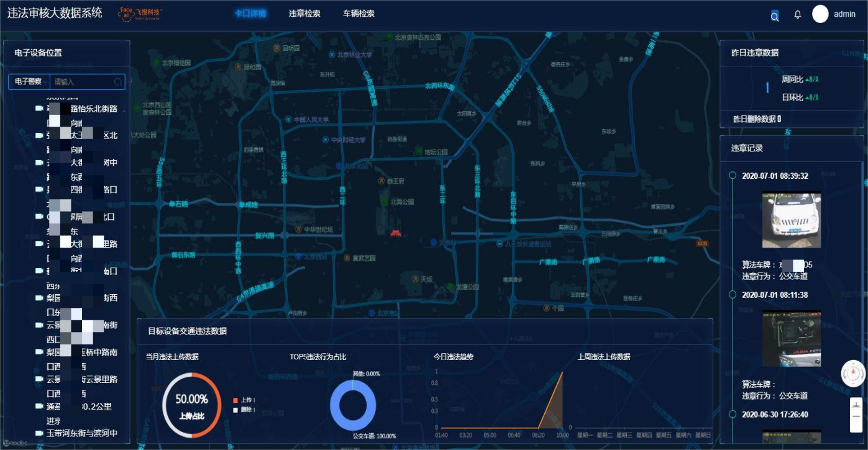Click the admin user avatar
The width and height of the screenshot is (868, 450).
click(x=820, y=14)
